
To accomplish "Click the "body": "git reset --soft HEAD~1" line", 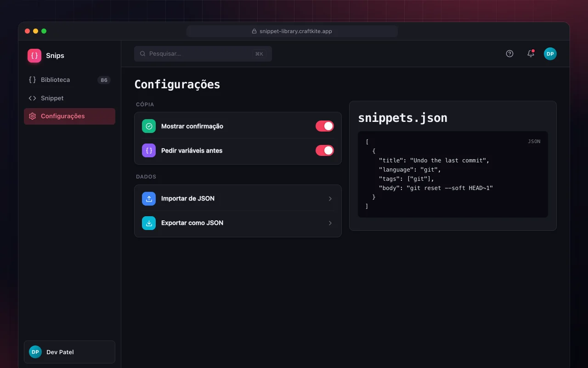I will [x=435, y=188].
